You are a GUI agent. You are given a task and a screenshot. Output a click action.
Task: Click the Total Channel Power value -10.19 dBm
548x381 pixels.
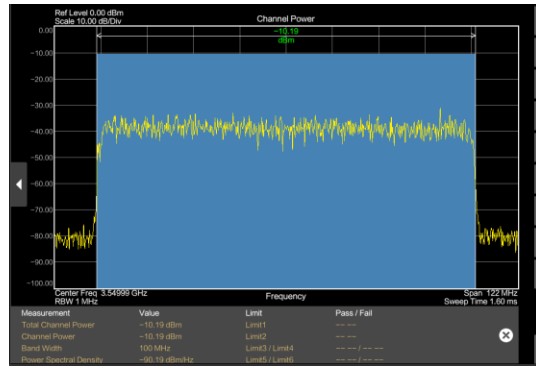160,325
